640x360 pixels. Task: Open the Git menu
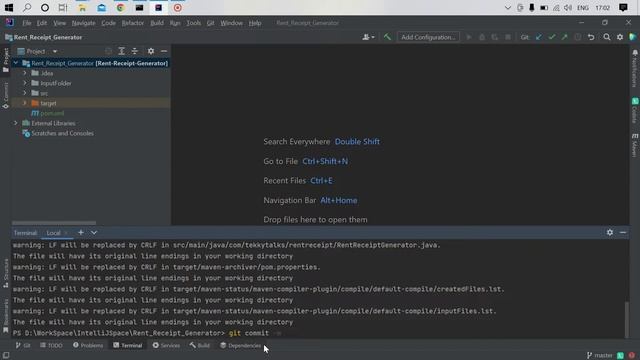point(210,23)
